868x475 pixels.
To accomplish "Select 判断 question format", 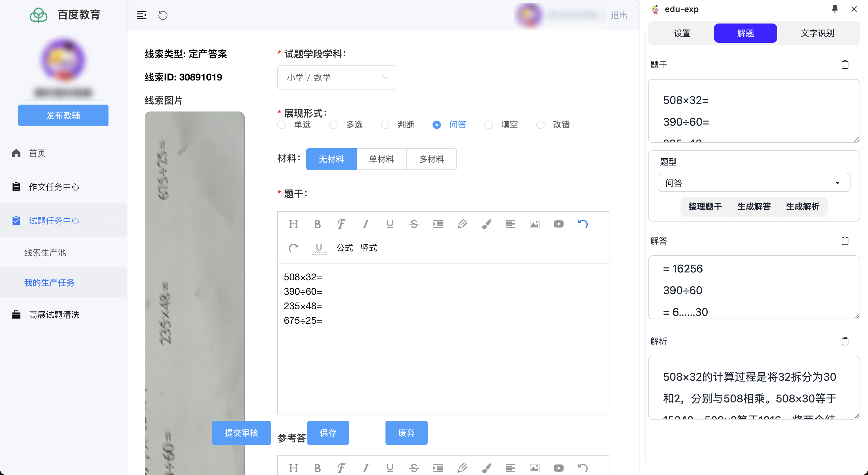I will (x=385, y=125).
